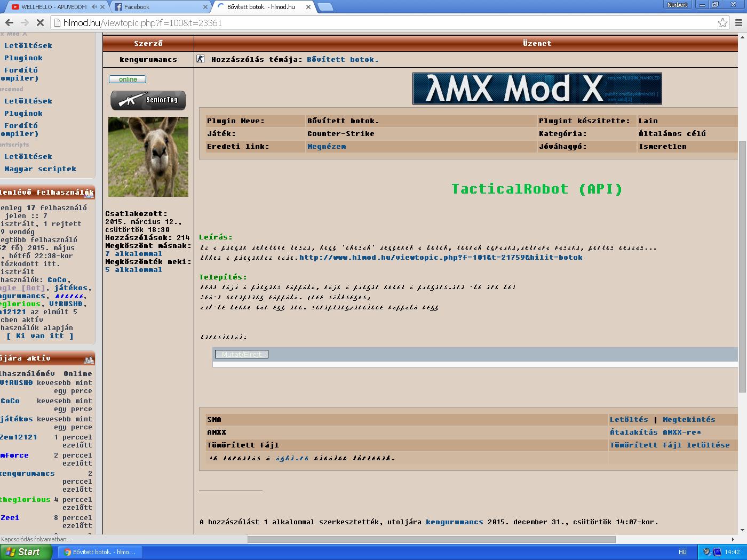The width and height of the screenshot is (747, 560).
Task: Click the Ki van itt link
Action: (x=40, y=336)
